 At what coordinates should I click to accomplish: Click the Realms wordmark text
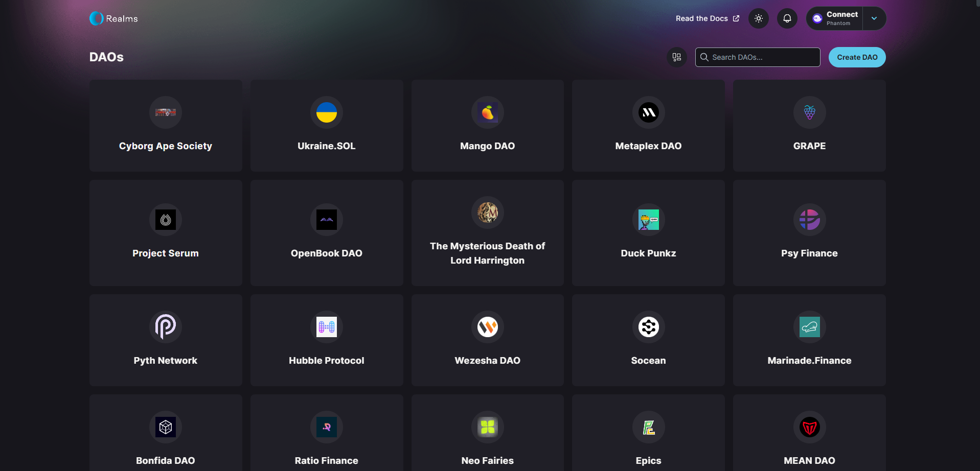(122, 19)
